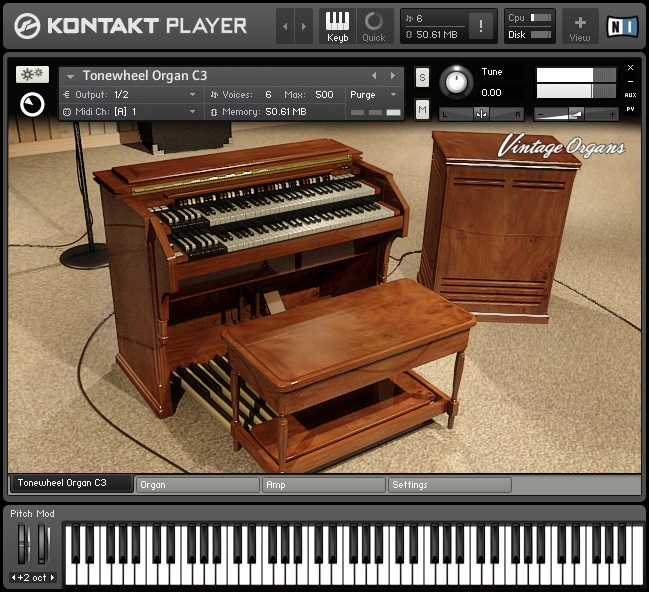Image resolution: width=649 pixels, height=592 pixels.
Task: Toggle the PV button in instrument header
Action: [630, 108]
